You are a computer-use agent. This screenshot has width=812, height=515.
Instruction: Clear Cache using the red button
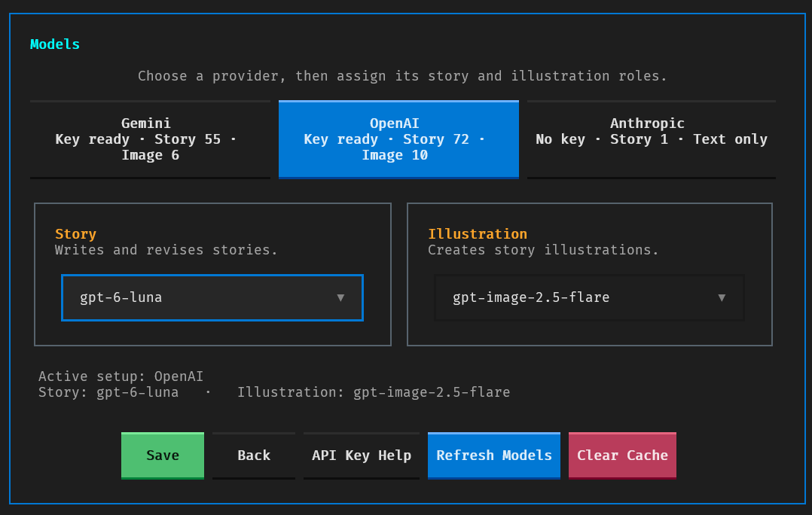[x=622, y=456]
